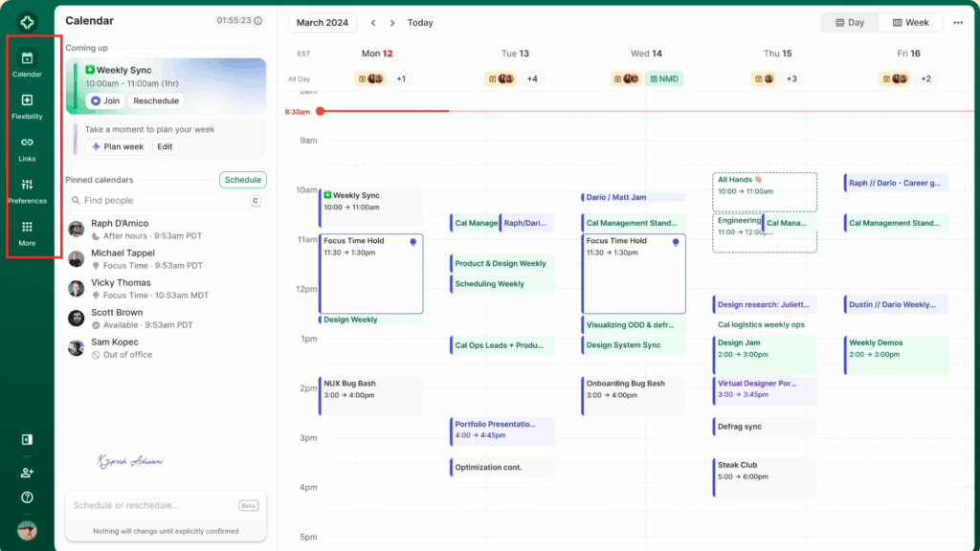Click the Today button
This screenshot has width=980, height=551.
(420, 23)
